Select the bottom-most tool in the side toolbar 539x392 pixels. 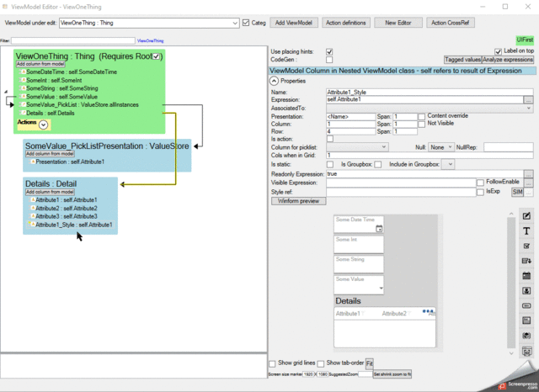click(x=526, y=351)
